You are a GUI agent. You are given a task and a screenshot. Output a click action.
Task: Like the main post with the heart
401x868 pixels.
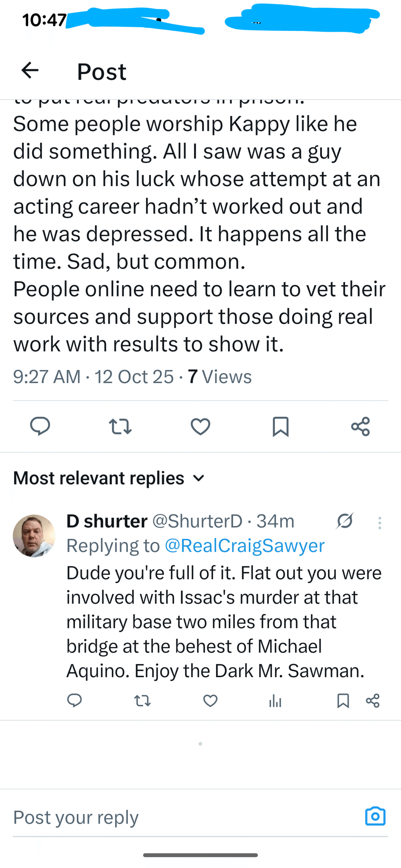(200, 426)
